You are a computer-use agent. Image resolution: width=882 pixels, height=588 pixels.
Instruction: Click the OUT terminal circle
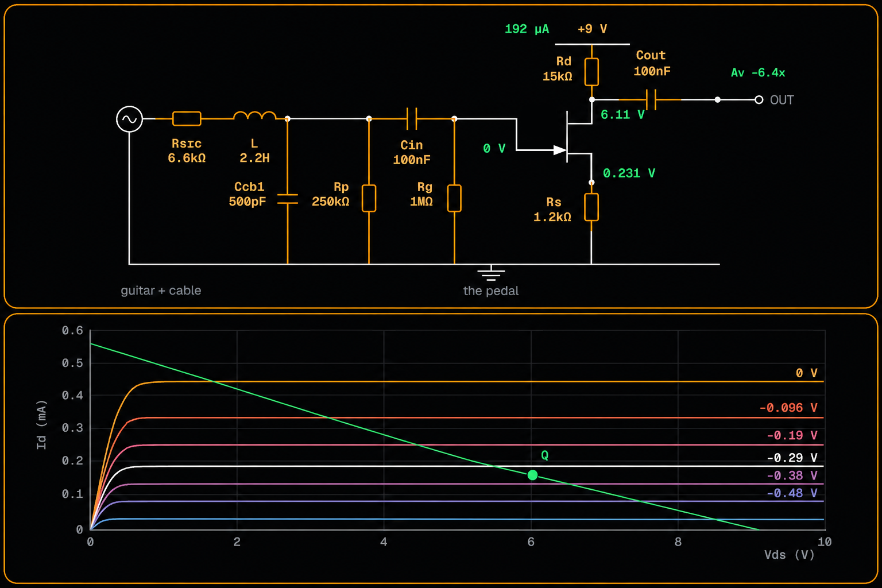(x=759, y=100)
